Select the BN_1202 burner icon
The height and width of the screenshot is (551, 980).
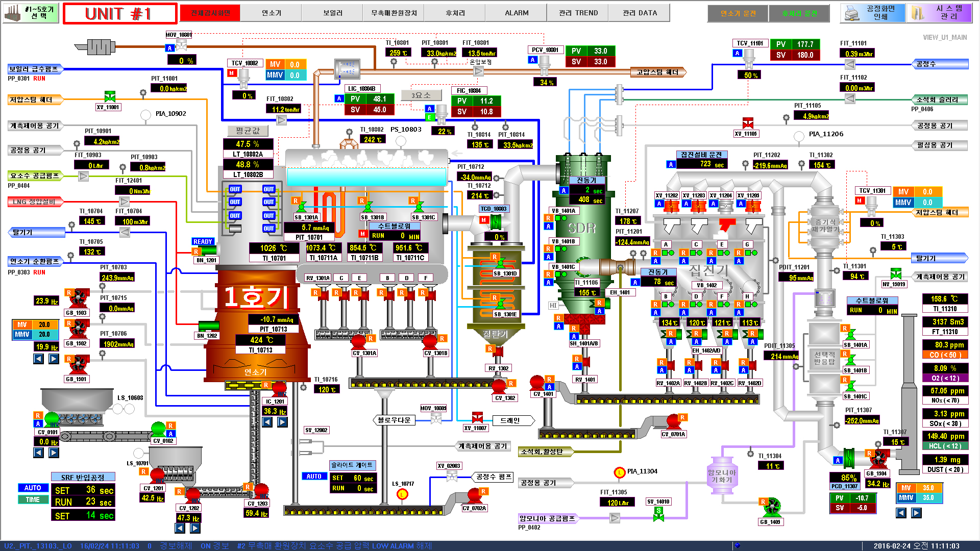208,326
